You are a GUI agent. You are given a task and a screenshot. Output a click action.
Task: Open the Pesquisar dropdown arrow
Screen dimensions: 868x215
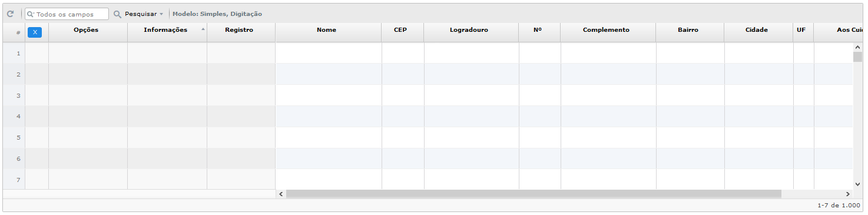coord(161,14)
